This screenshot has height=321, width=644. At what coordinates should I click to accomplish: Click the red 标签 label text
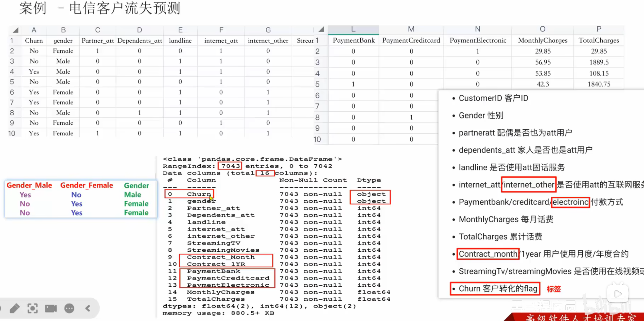click(554, 289)
